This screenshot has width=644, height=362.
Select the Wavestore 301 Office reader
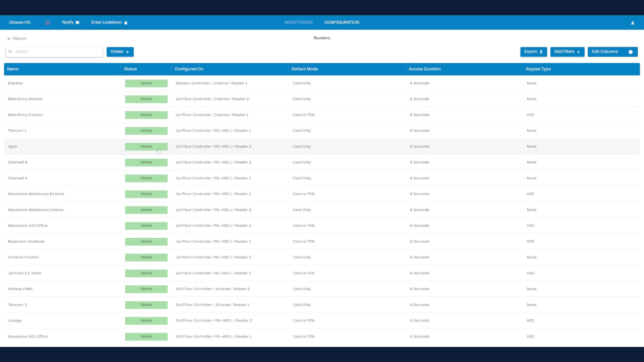point(28,337)
